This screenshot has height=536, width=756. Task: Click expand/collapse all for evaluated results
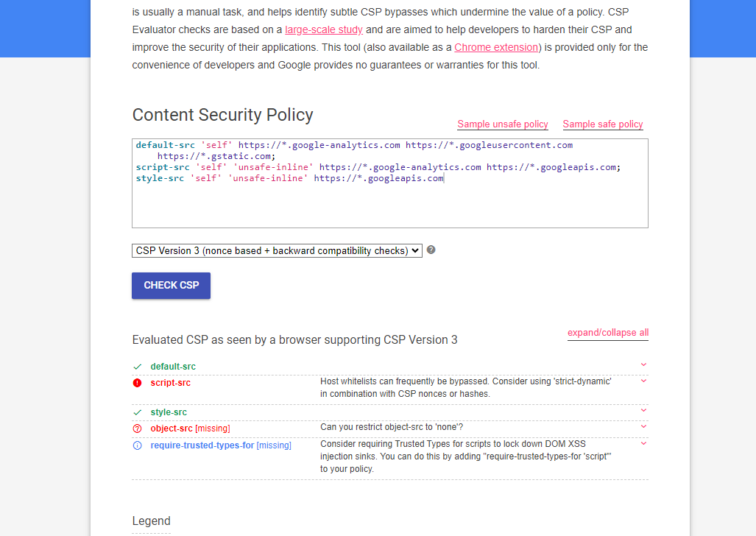click(608, 332)
